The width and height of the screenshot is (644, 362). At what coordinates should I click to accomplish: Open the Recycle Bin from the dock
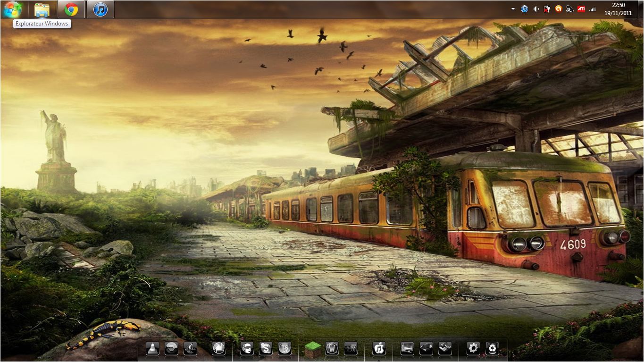(492, 348)
